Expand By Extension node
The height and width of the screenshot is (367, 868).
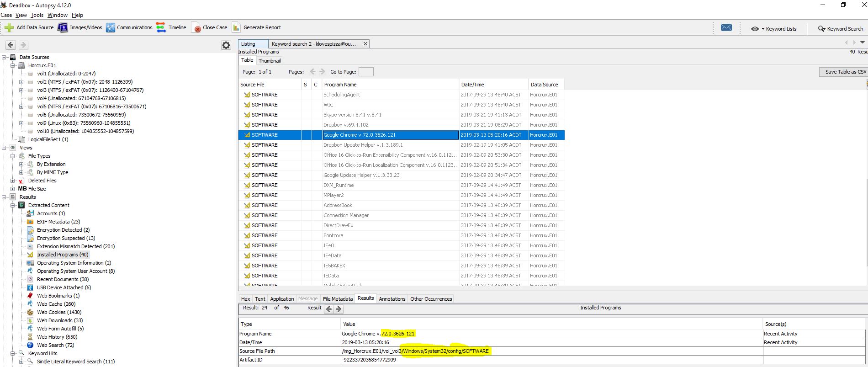point(21,164)
